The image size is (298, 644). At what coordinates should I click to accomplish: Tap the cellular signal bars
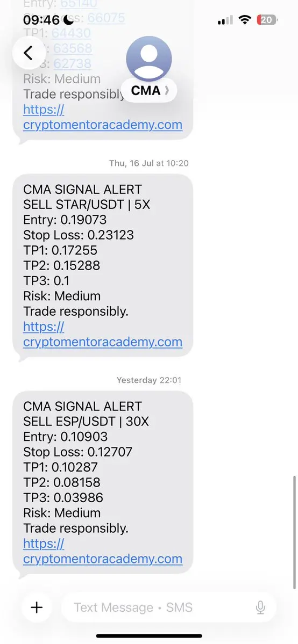225,20
